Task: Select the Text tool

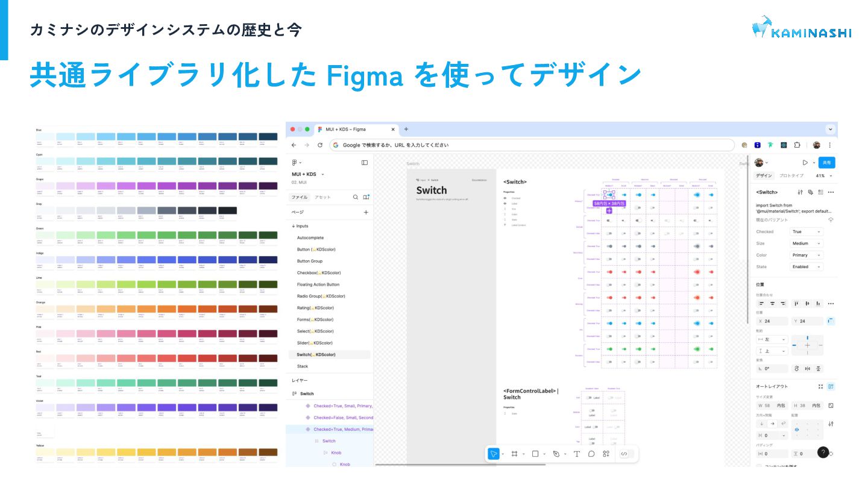Action: (577, 454)
